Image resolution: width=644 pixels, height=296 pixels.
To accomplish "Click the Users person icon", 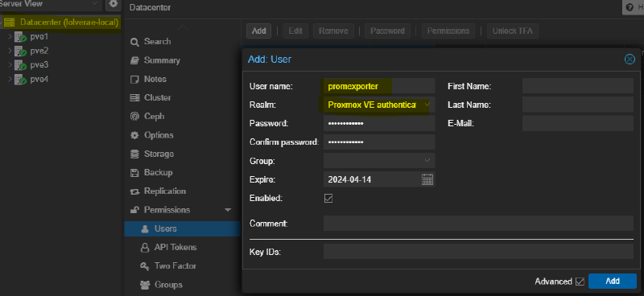I will tap(145, 228).
